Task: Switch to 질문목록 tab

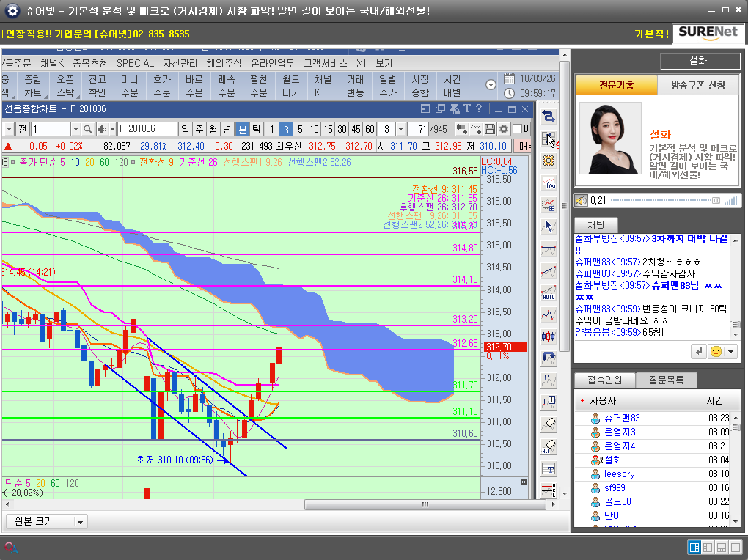Action: (667, 380)
